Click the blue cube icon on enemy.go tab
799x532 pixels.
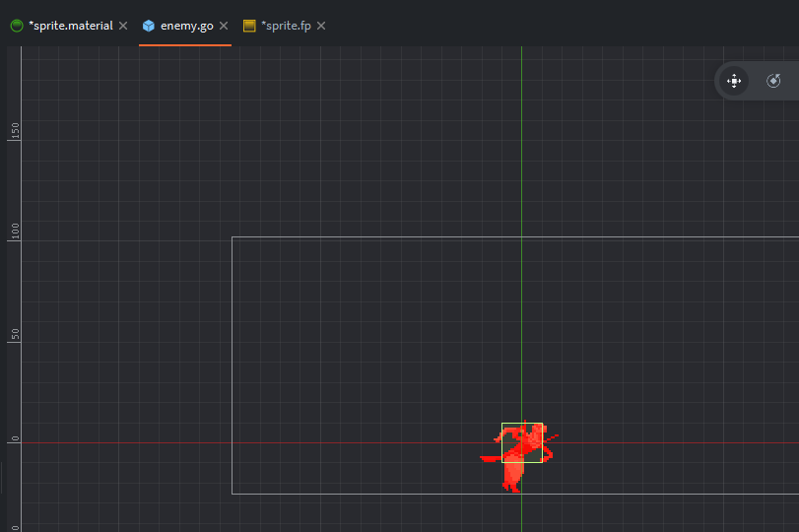(149, 26)
